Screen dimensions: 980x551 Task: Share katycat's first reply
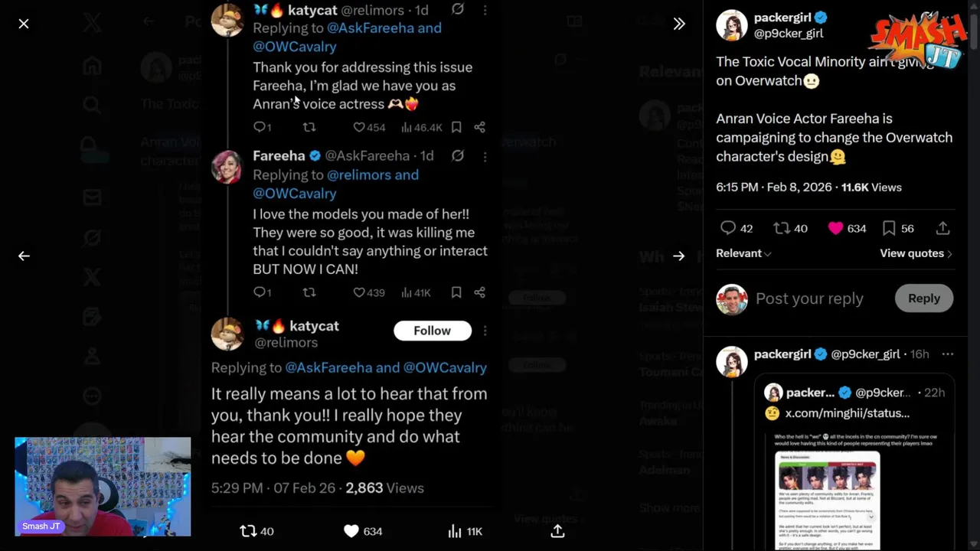click(479, 127)
